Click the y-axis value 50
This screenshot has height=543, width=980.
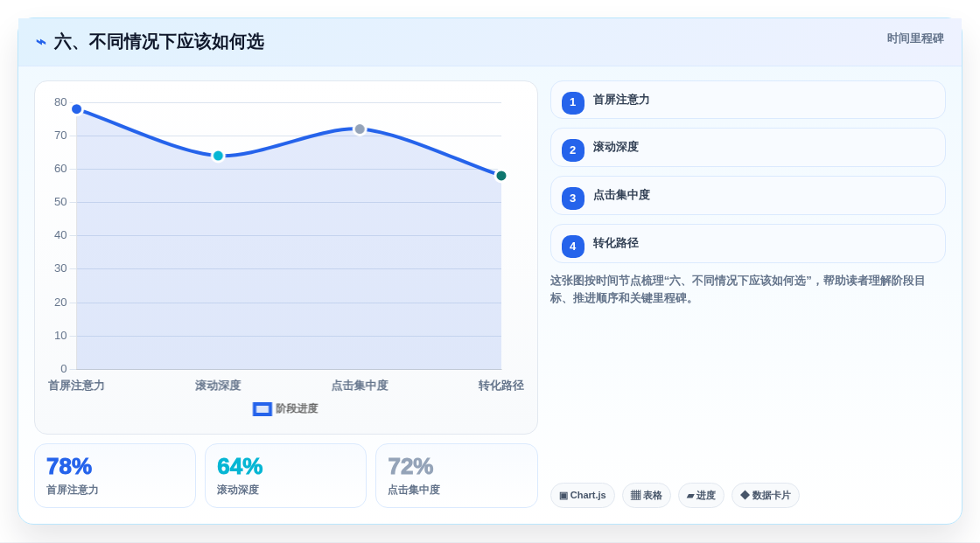pos(60,202)
